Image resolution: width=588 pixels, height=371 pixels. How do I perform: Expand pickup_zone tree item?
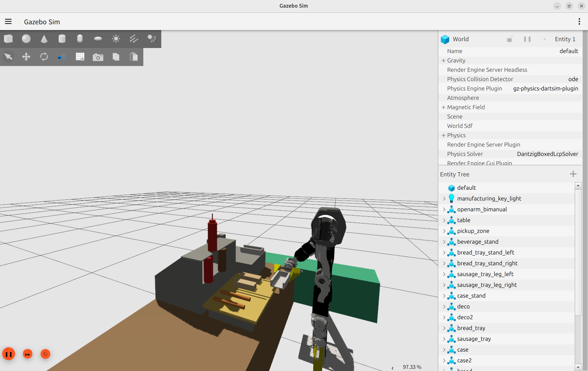click(x=444, y=231)
